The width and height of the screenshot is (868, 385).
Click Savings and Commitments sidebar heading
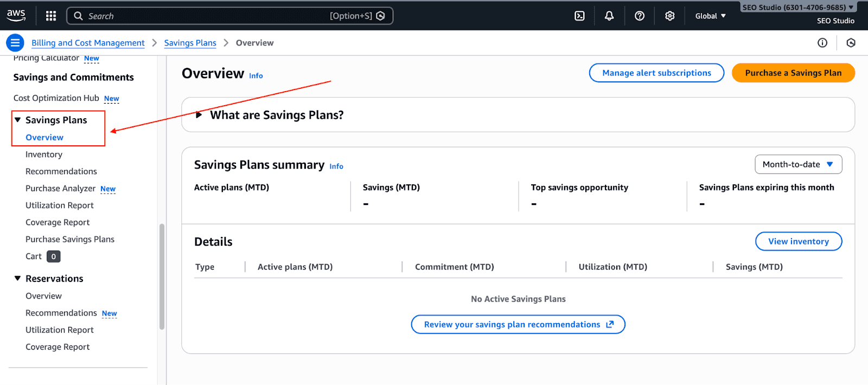74,77
